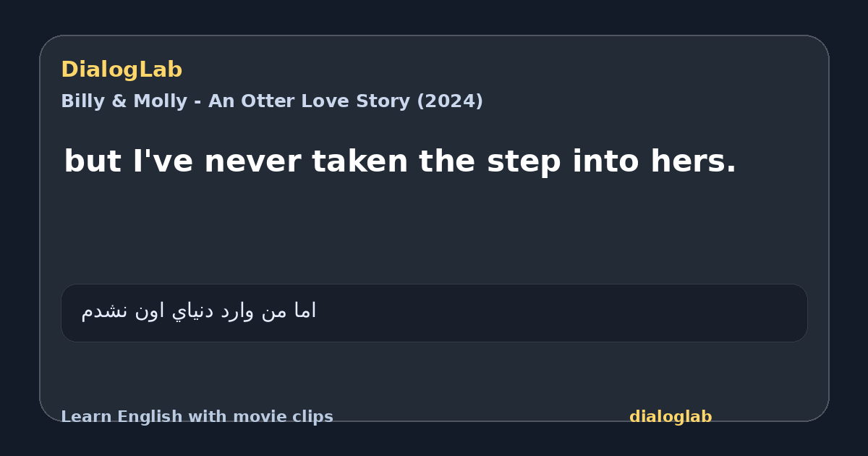
Task: Click the "(2024)" year in the title
Action: coord(450,101)
